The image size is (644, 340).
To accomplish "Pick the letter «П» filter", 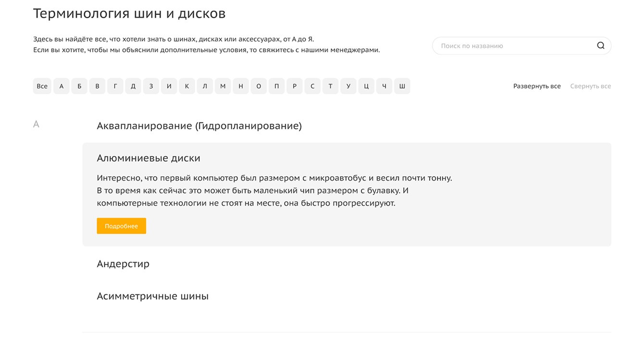I will pyautogui.click(x=276, y=86).
